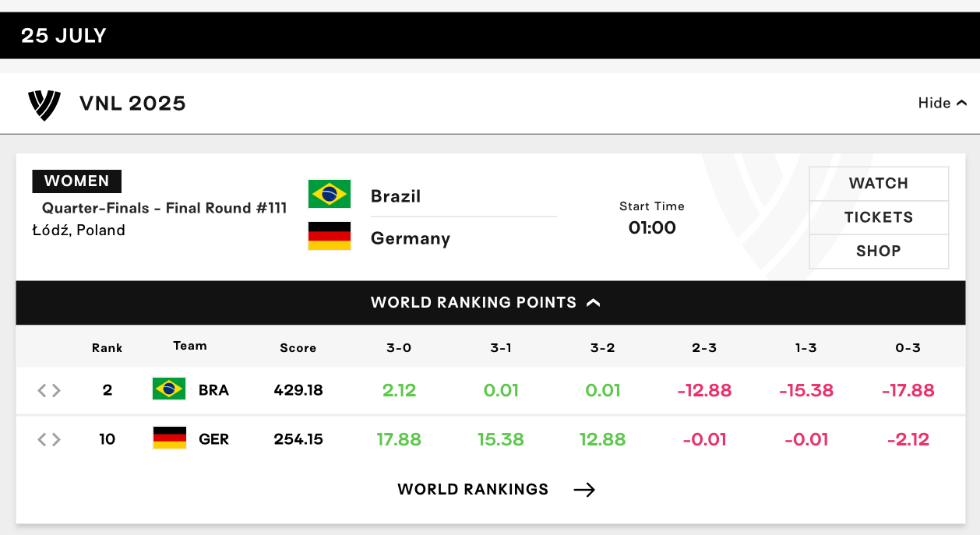Collapse the World Ranking Points panel
The height and width of the screenshot is (535, 980).
[x=491, y=302]
